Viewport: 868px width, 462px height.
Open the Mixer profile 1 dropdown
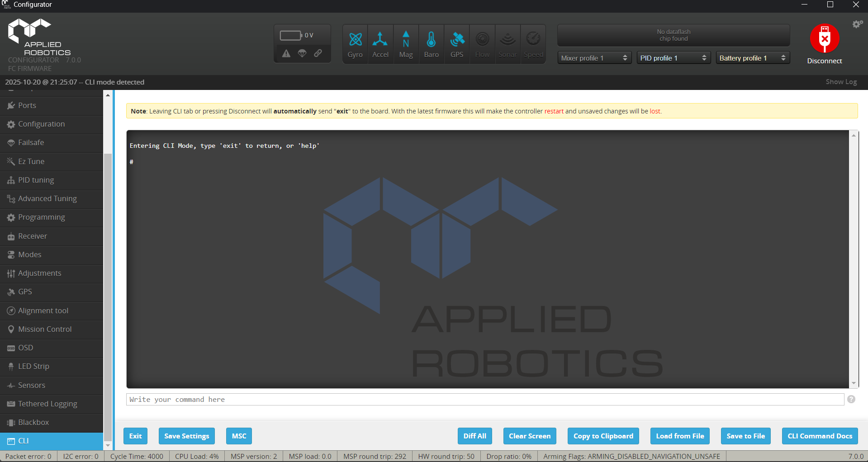(x=594, y=58)
